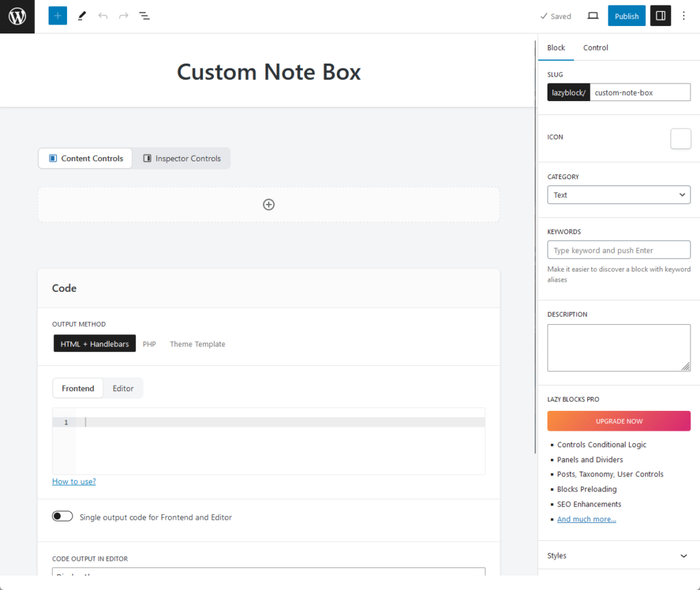
Task: Click the UPGRADE NOW button
Action: tap(619, 421)
